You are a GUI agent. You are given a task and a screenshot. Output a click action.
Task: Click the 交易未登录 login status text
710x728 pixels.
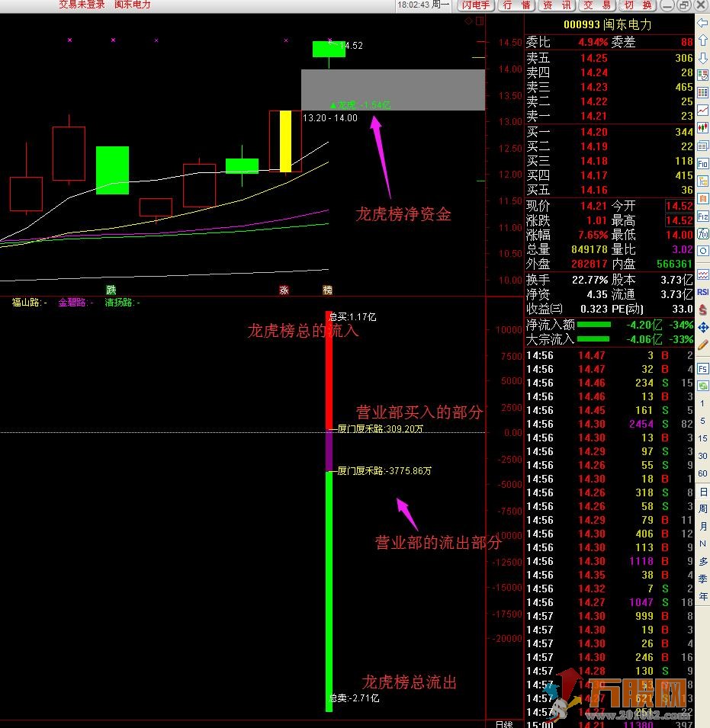click(82, 5)
